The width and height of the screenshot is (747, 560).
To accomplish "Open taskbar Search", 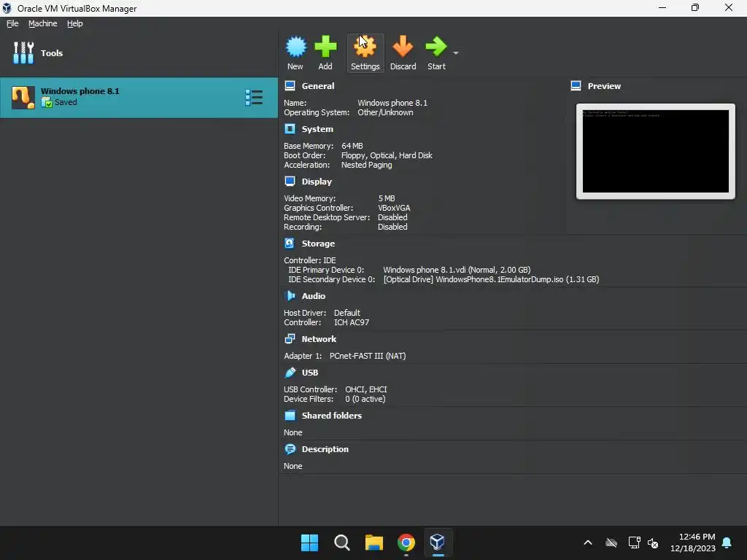I will click(341, 542).
